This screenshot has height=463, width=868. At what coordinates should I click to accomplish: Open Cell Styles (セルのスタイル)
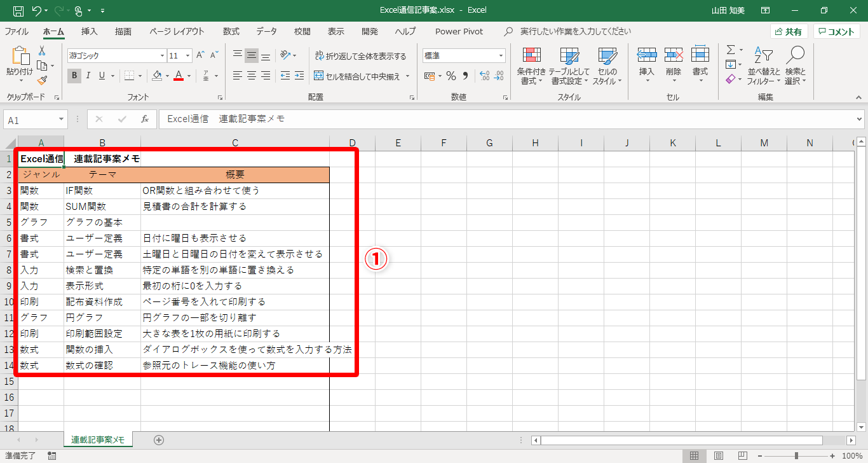click(x=607, y=66)
